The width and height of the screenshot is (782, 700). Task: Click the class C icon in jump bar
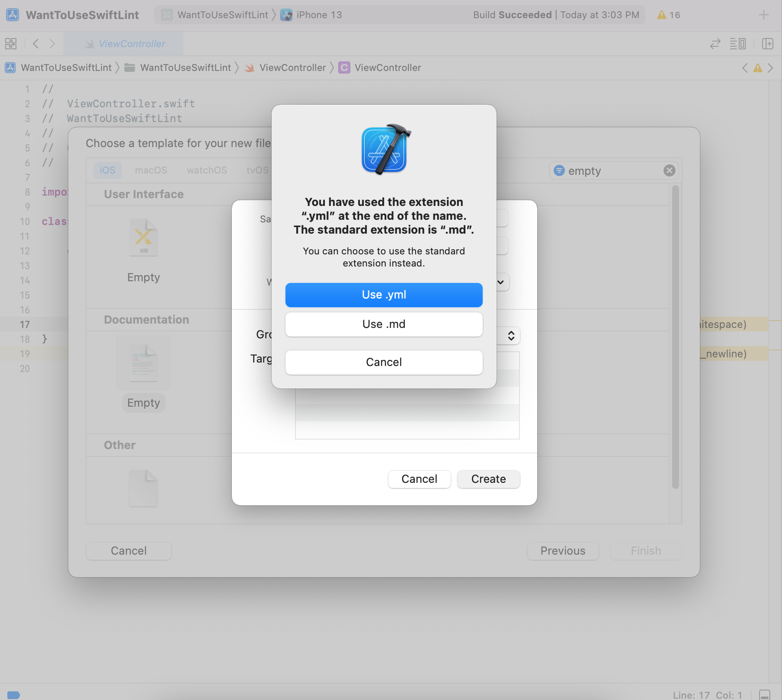344,67
